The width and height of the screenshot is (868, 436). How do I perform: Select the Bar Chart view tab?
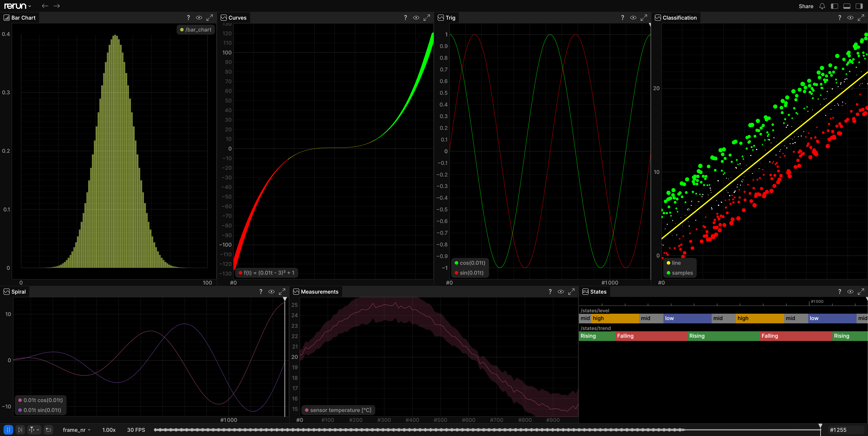tap(20, 18)
